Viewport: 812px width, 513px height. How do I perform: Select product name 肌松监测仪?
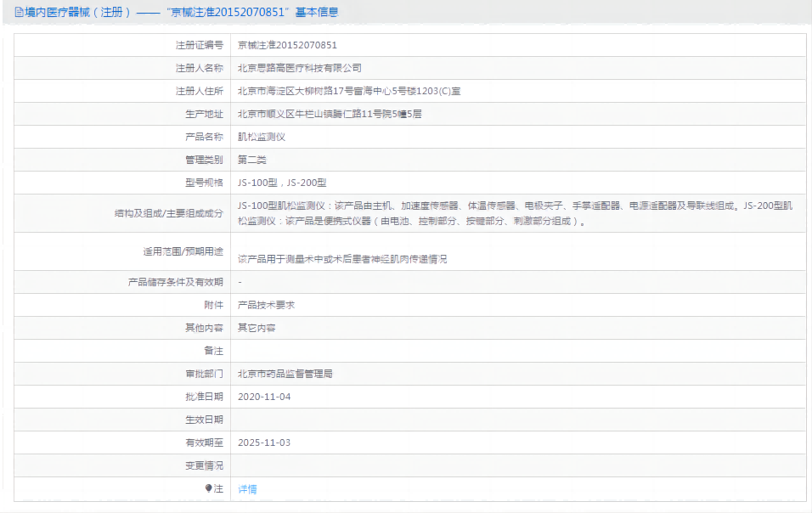[x=262, y=137]
